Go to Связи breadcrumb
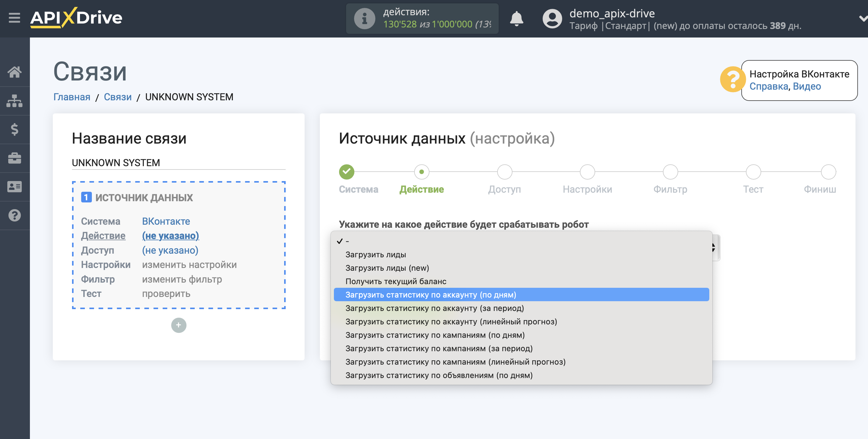868x439 pixels. pos(118,97)
